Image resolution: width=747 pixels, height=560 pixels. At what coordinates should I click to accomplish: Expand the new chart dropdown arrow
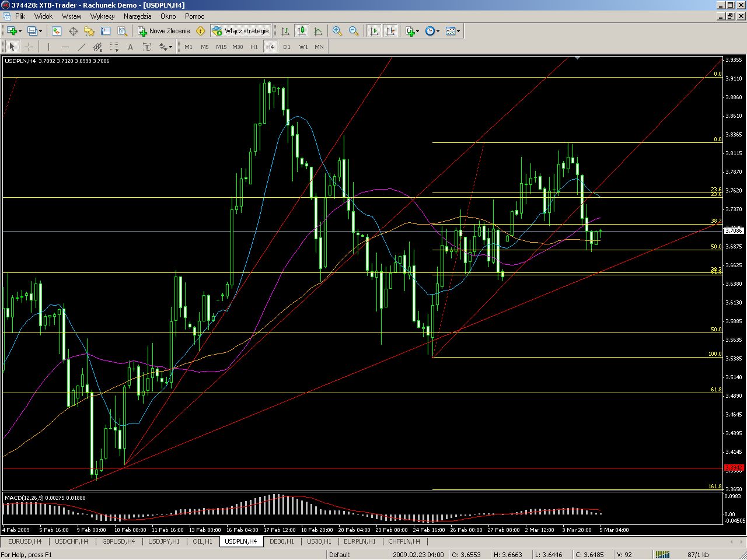coord(20,31)
